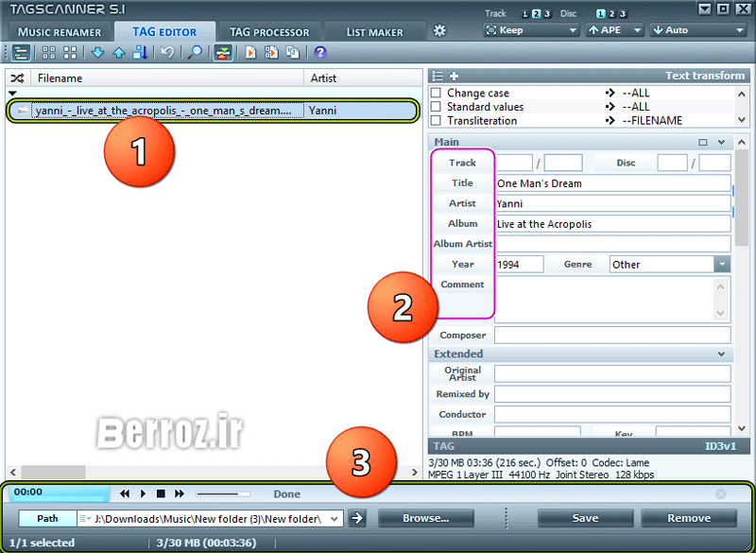Image resolution: width=756 pixels, height=553 pixels.
Task: Enable the Standard values checkbox
Action: tap(436, 107)
